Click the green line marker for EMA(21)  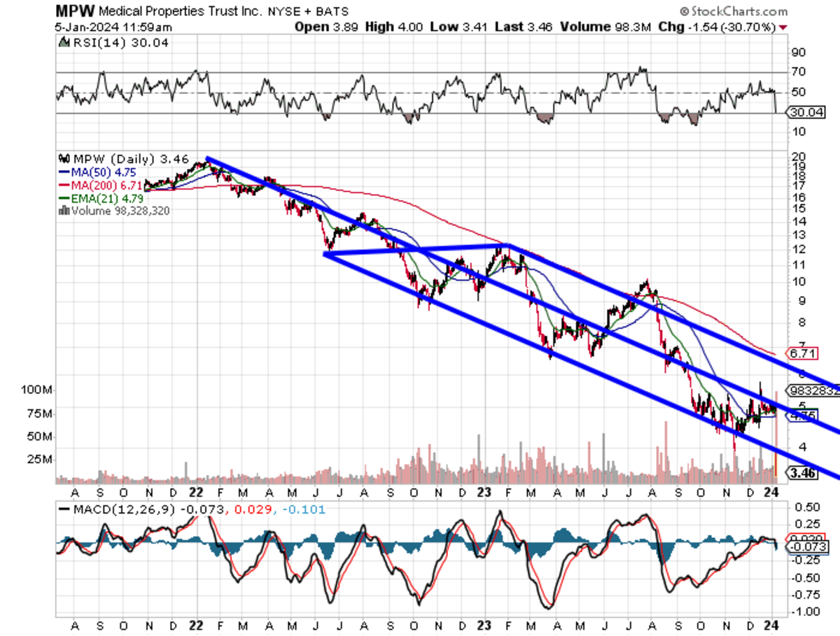tap(65, 197)
